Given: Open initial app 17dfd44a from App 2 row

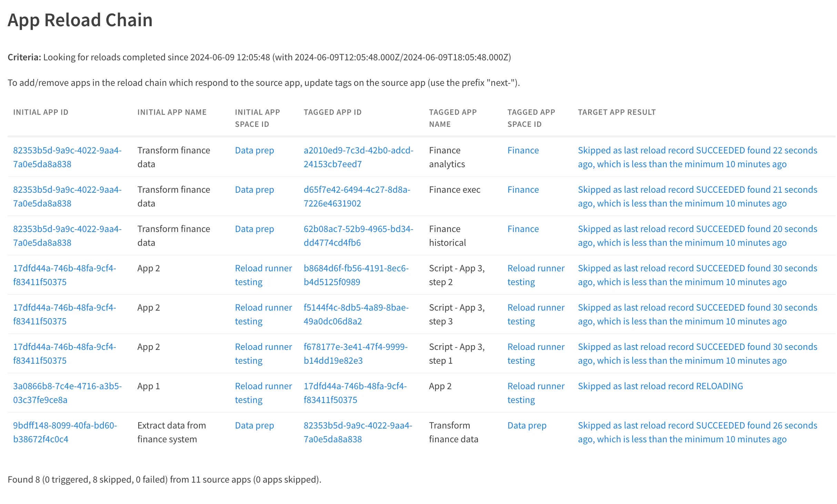Looking at the screenshot, I should point(64,275).
